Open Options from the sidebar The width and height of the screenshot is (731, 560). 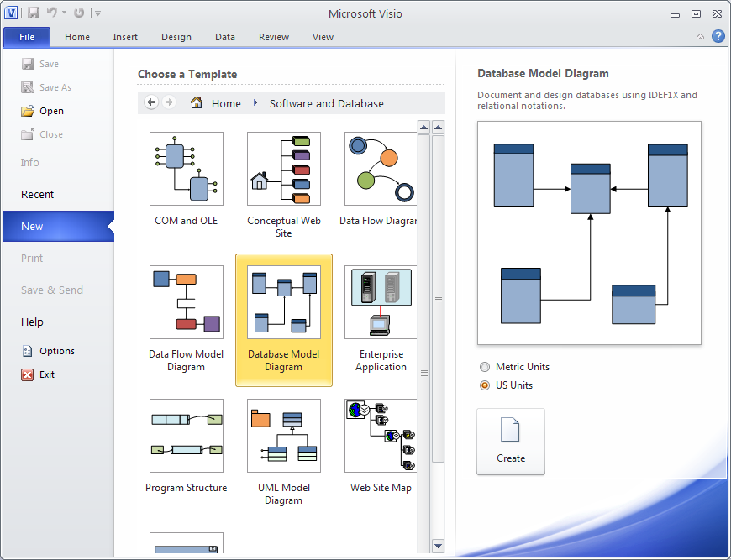tap(48, 351)
